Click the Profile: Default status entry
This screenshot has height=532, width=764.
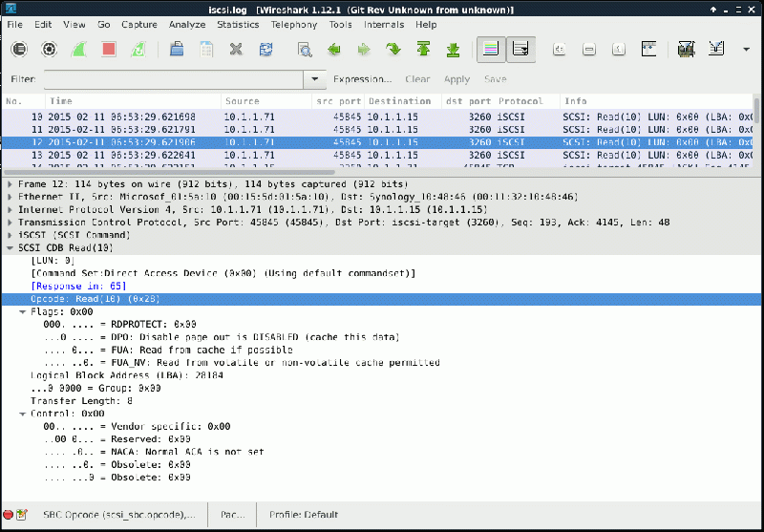pyautogui.click(x=304, y=515)
